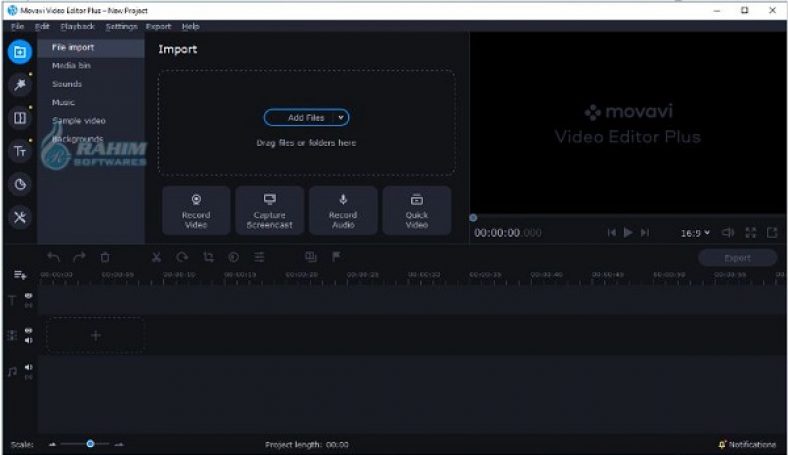Open the Transitions tab in left sidebar
This screenshot has width=788, height=455.
click(x=19, y=118)
